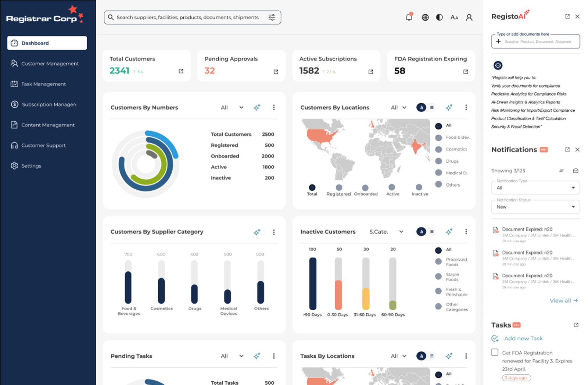Select Cosmetics radio in locations legend
Image resolution: width=588 pixels, height=385 pixels.
click(438, 149)
